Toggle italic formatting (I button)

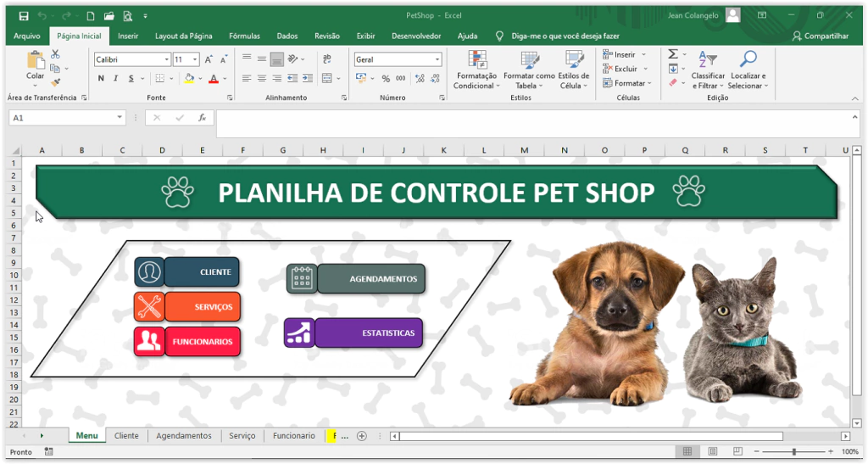click(116, 79)
